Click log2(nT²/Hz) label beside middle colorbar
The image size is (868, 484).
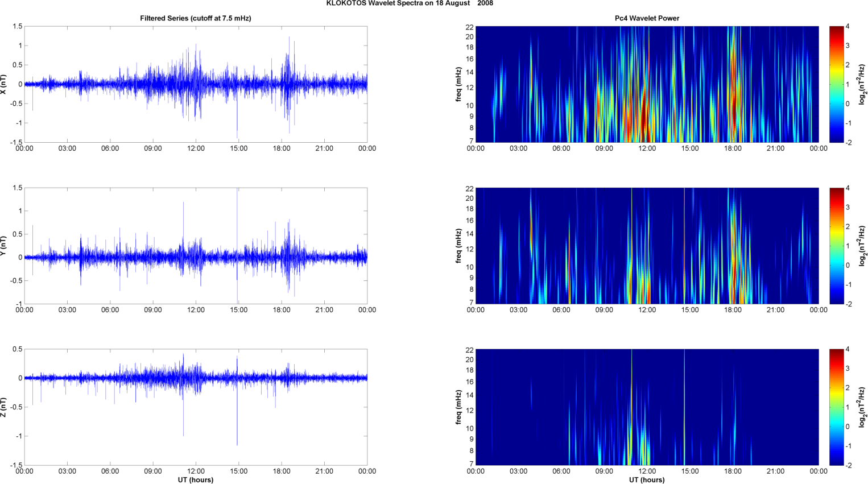(862, 246)
